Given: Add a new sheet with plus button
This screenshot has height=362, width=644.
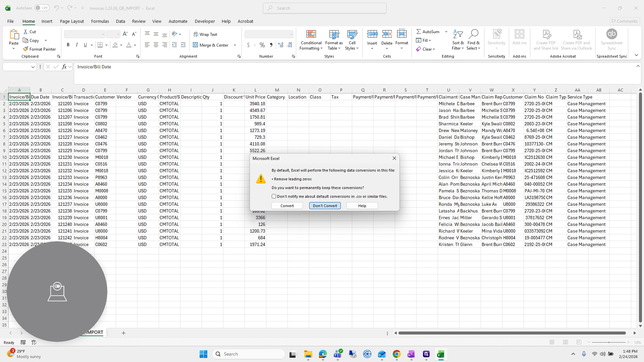Looking at the screenshot, I should point(123,333).
